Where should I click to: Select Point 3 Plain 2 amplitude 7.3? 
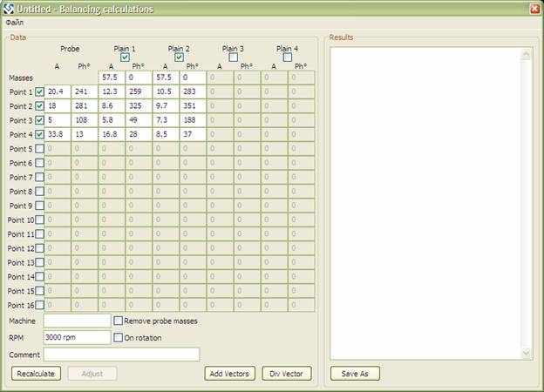[166, 120]
